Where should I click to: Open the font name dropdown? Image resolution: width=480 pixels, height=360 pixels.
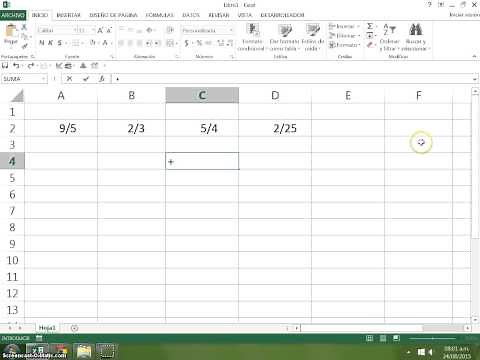[x=75, y=30]
